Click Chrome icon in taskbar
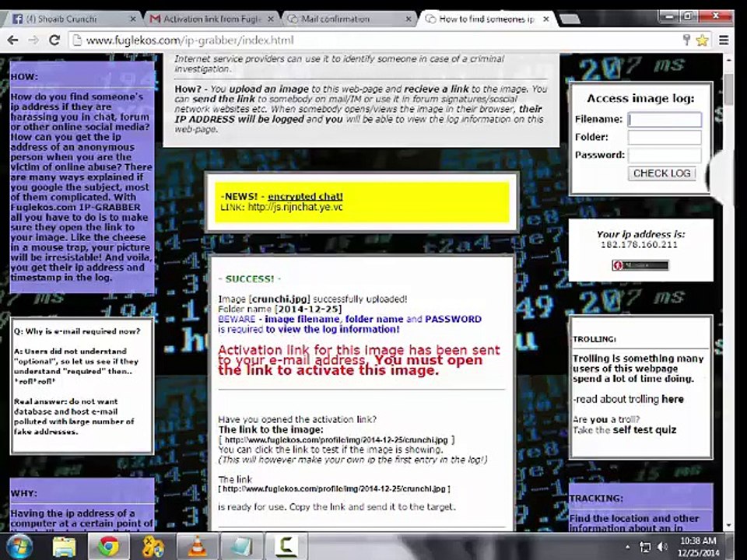The width and height of the screenshot is (747, 560). click(x=109, y=546)
